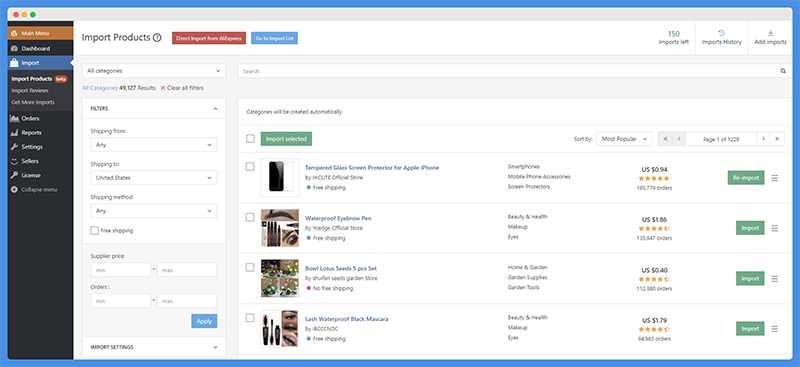Open Import Reviews submenu item
Screen dimensions: 800x367
coord(30,91)
